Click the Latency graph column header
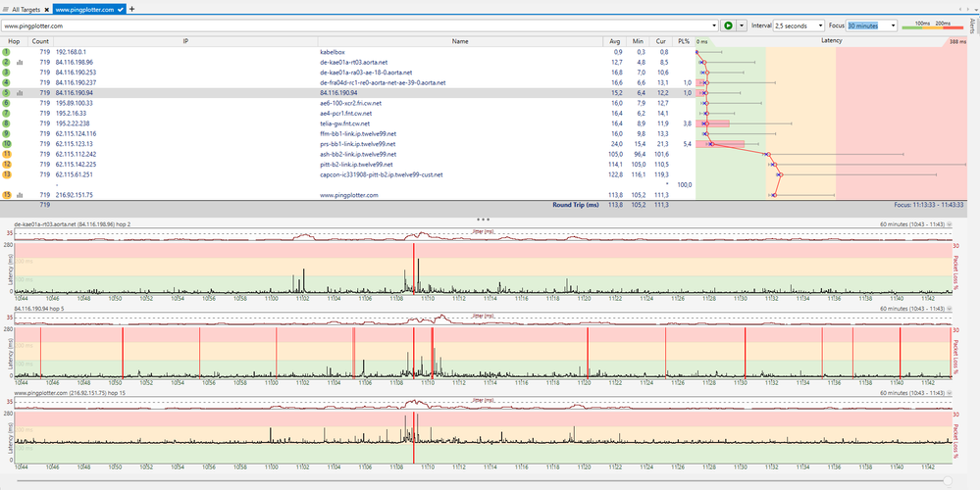The width and height of the screenshot is (980, 490). [x=831, y=41]
